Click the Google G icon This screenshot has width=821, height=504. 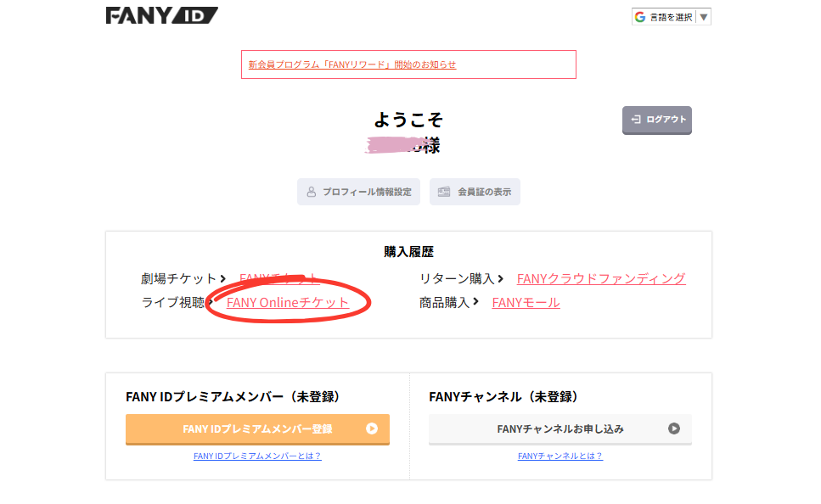[640, 17]
